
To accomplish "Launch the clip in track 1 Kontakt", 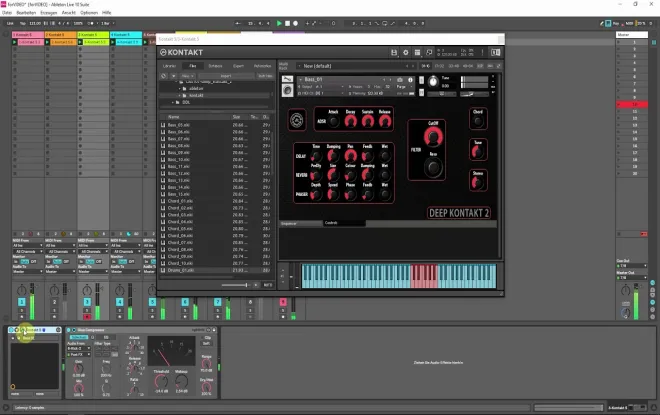I will pos(15,42).
